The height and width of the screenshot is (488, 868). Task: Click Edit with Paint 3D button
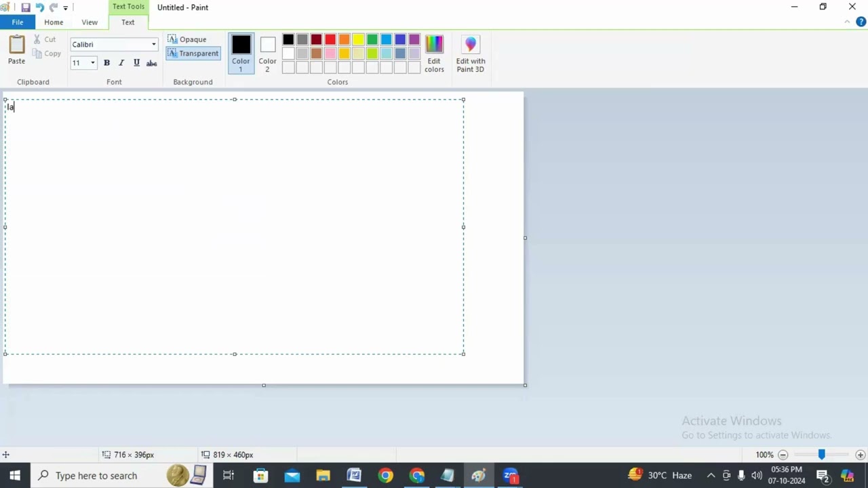pyautogui.click(x=471, y=54)
